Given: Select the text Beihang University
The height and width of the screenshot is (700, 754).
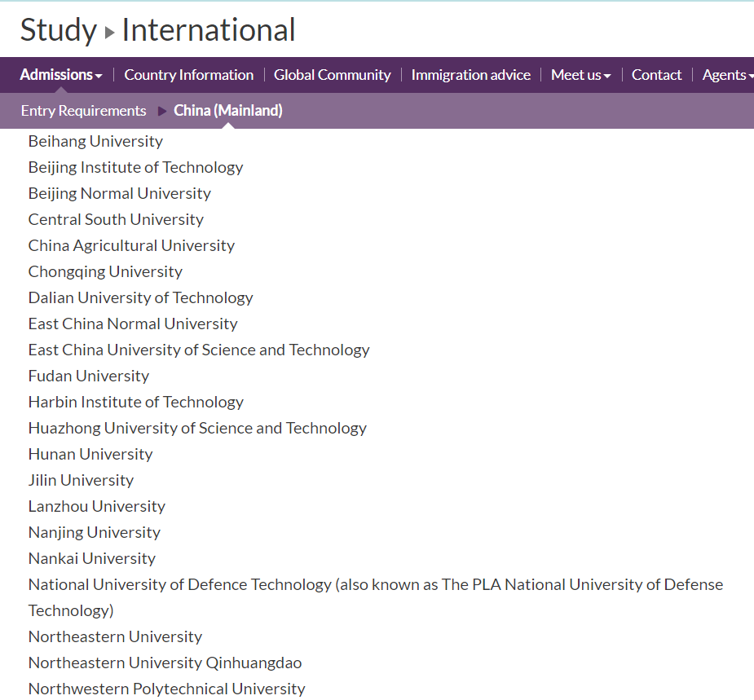Looking at the screenshot, I should pos(95,141).
